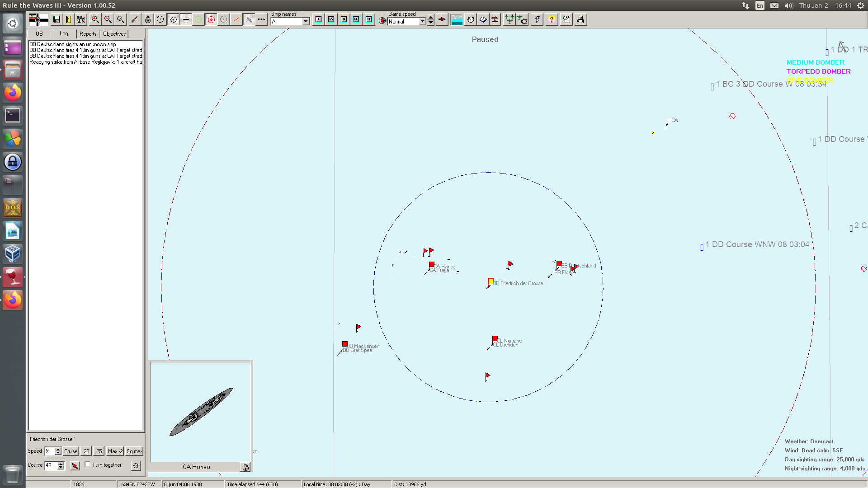Switch to the Log tab
The height and width of the screenshot is (488, 868).
click(64, 33)
